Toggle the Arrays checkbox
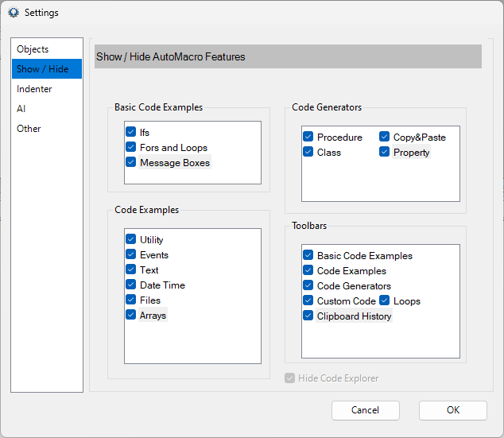Image resolution: width=504 pixels, height=438 pixels. tap(131, 315)
